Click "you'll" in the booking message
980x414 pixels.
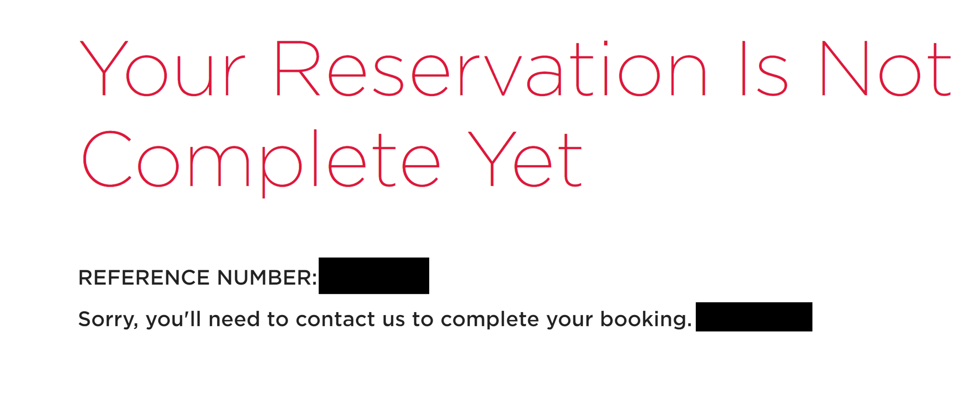point(173,319)
